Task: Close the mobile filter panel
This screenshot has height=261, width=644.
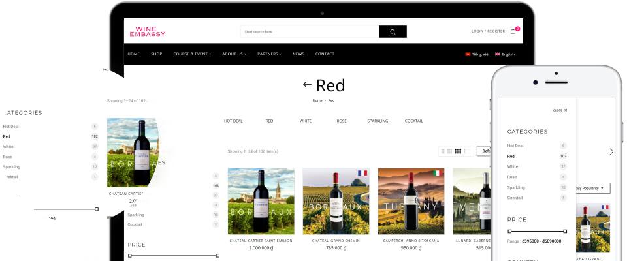Action: [560, 110]
